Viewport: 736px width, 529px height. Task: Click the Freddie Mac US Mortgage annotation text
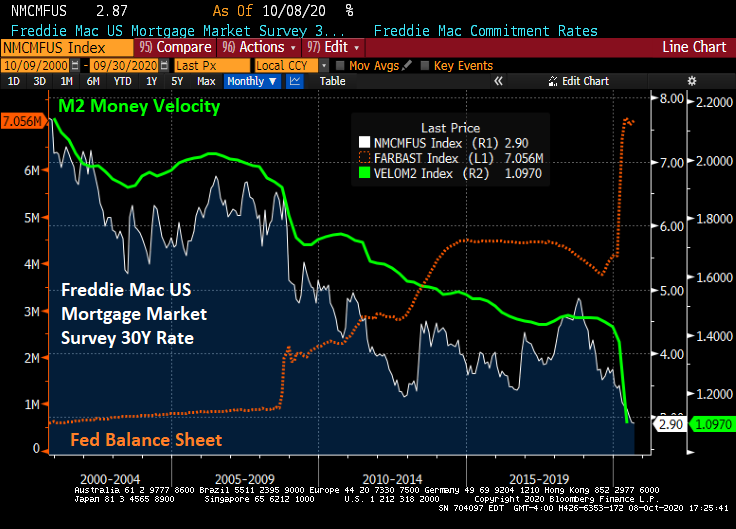[x=134, y=314]
